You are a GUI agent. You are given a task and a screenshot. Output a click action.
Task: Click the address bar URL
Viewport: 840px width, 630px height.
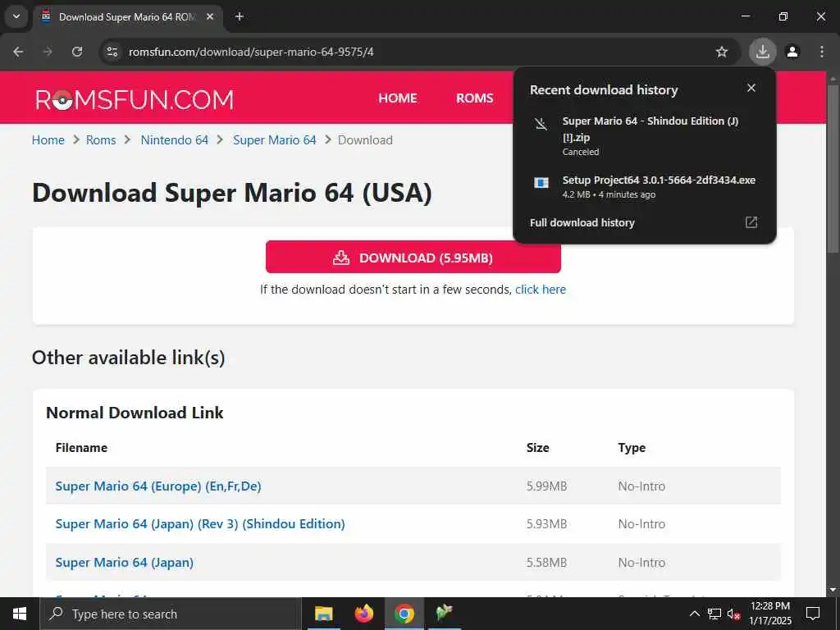[x=251, y=52]
